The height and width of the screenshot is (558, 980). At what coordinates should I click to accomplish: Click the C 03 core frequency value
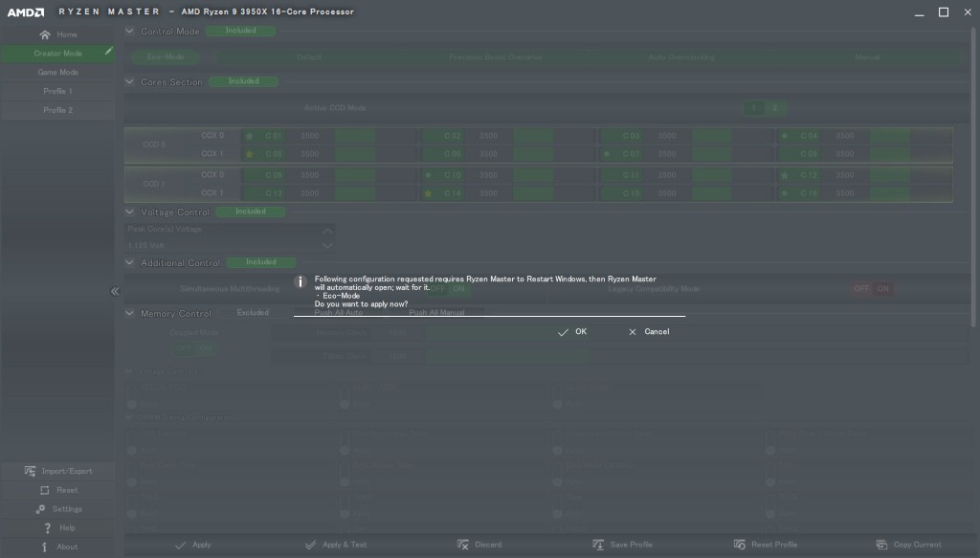coord(667,136)
